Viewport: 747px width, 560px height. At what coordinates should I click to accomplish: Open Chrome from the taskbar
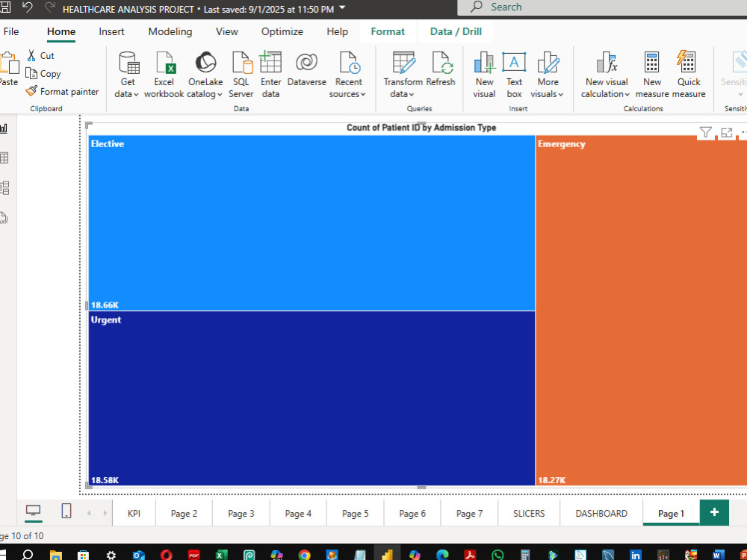(305, 555)
